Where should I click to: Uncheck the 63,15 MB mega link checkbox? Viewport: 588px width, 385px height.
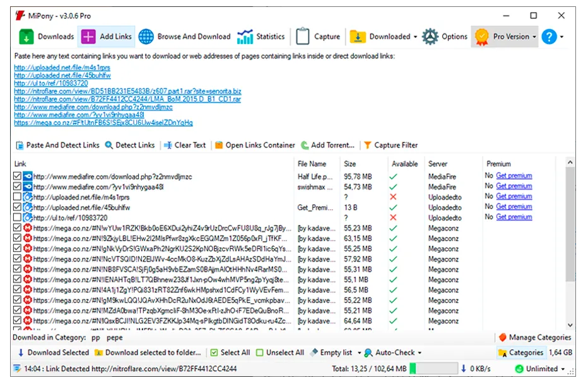coord(17,238)
